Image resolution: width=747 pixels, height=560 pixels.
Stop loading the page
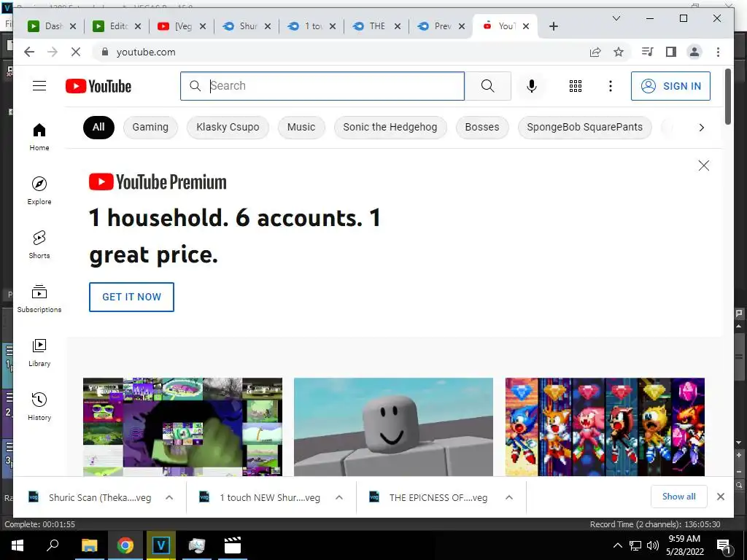[x=76, y=52]
